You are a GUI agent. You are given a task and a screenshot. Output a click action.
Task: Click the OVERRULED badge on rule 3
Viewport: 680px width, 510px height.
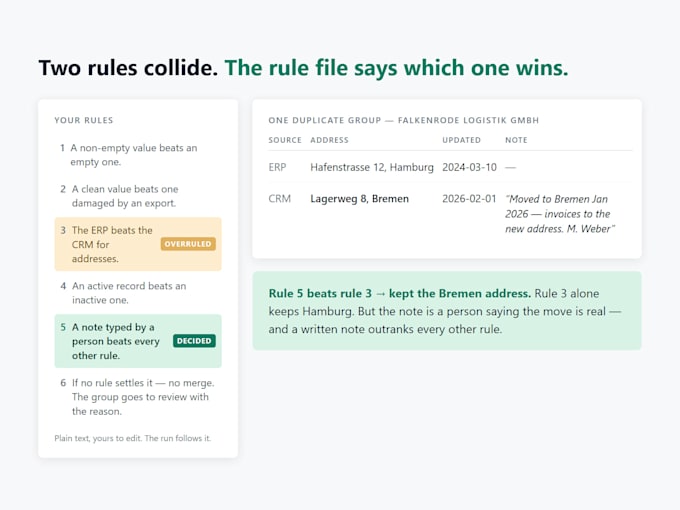[188, 244]
